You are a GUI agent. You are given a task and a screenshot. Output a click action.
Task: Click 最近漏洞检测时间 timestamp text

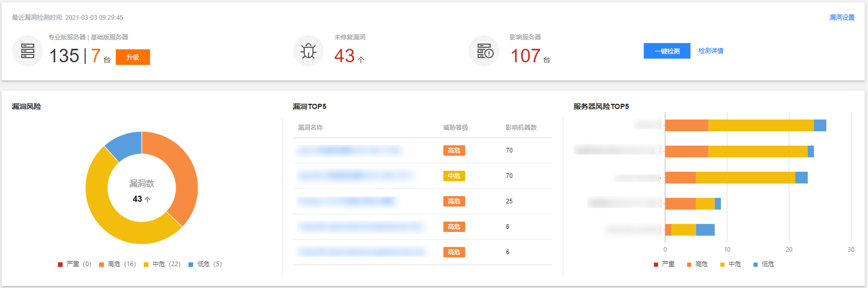pyautogui.click(x=67, y=18)
